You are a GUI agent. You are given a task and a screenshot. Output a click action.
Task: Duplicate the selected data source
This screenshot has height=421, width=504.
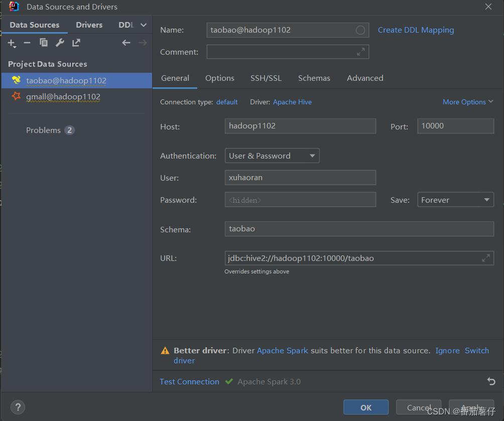click(x=43, y=43)
